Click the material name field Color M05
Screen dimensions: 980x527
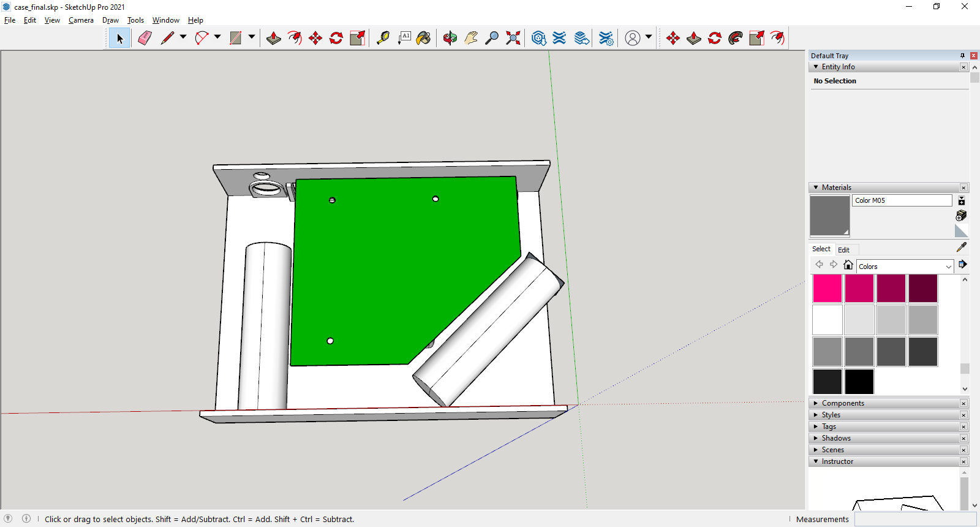coord(902,200)
